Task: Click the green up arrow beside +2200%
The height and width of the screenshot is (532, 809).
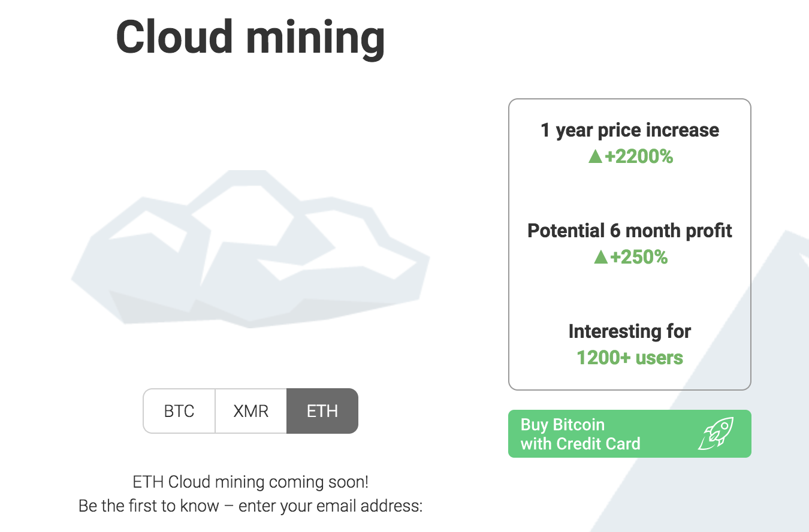Action: [594, 157]
